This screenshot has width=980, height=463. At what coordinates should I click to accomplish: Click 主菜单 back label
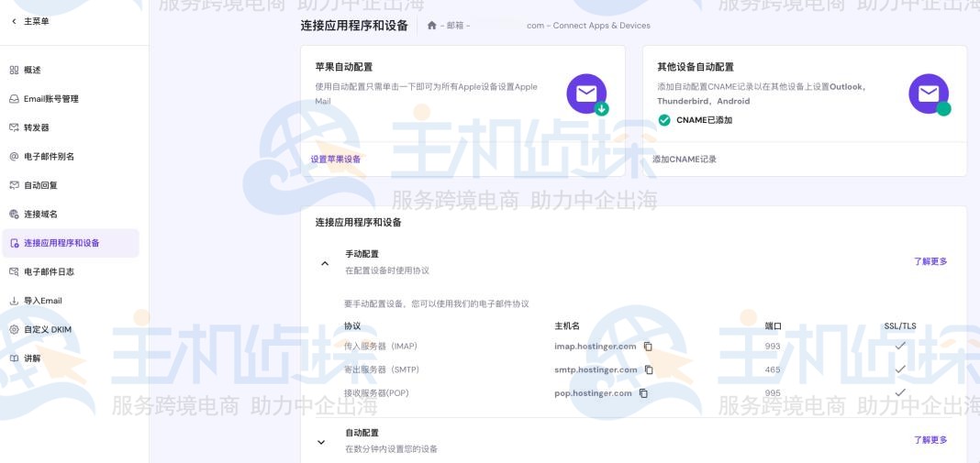(x=37, y=22)
